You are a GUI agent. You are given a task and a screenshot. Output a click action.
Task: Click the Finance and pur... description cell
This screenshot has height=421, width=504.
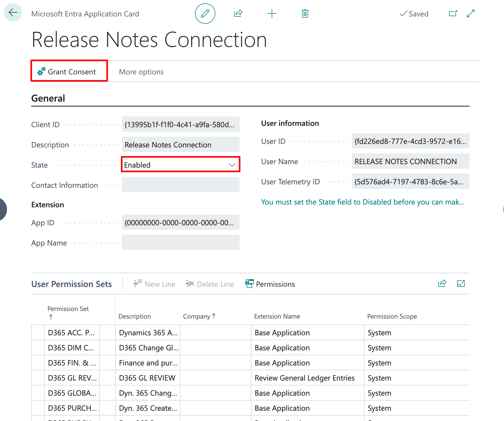pyautogui.click(x=148, y=363)
